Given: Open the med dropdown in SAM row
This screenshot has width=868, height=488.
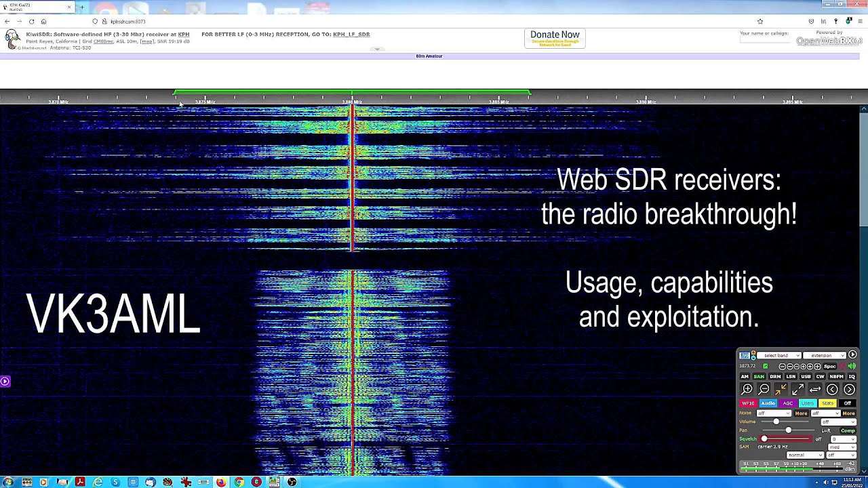Looking at the screenshot, I should 842,447.
